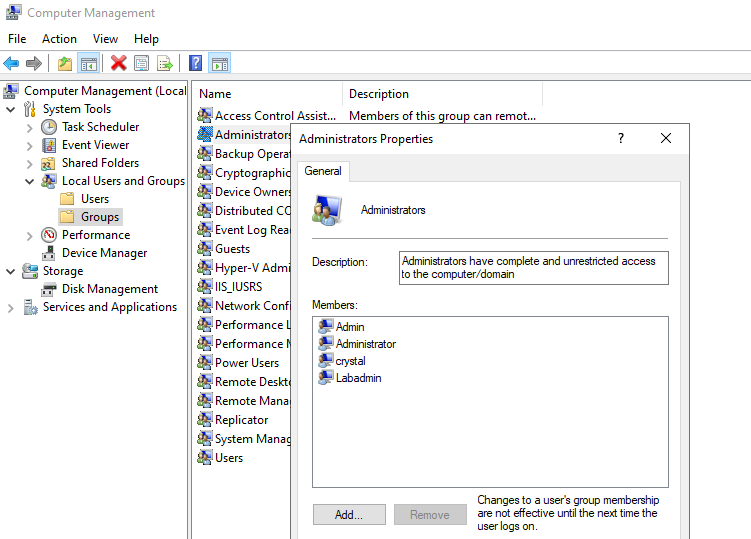Select the Hyper-V Administrators group row

click(244, 267)
